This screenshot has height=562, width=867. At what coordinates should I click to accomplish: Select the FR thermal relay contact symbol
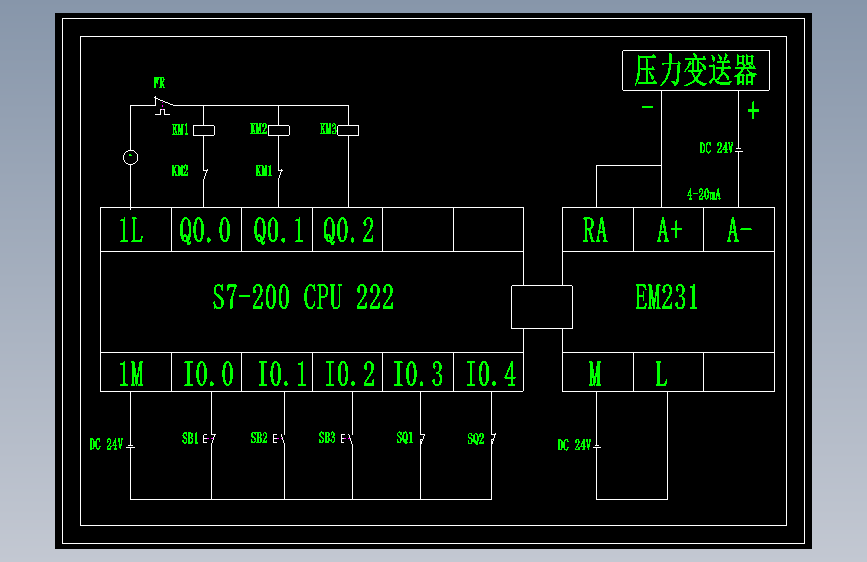point(164,105)
